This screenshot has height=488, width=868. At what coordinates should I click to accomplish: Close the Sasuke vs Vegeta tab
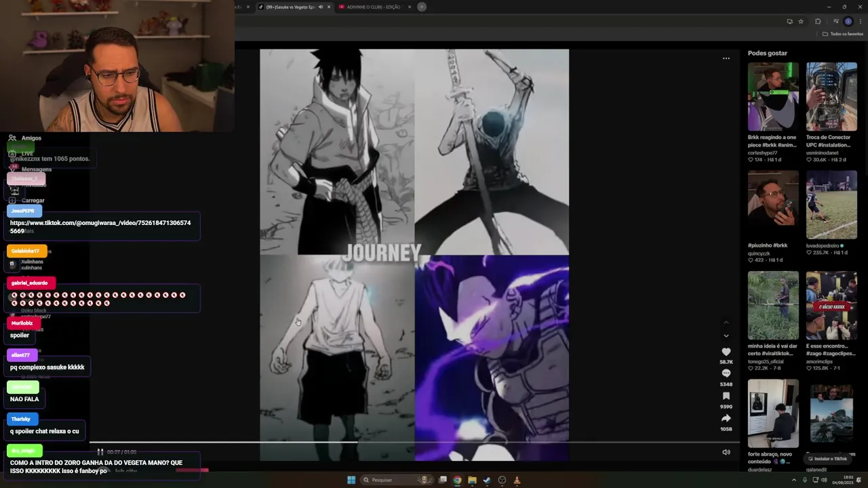[x=329, y=7]
